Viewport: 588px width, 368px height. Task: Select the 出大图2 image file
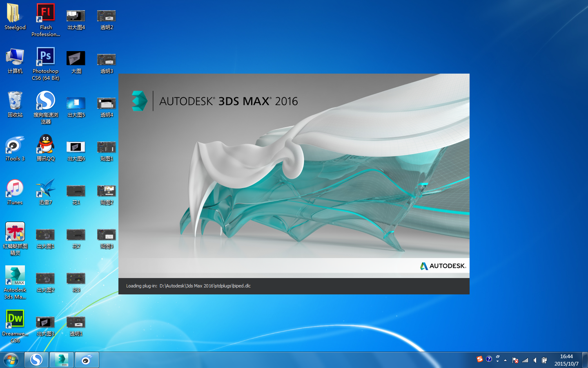coord(45,282)
